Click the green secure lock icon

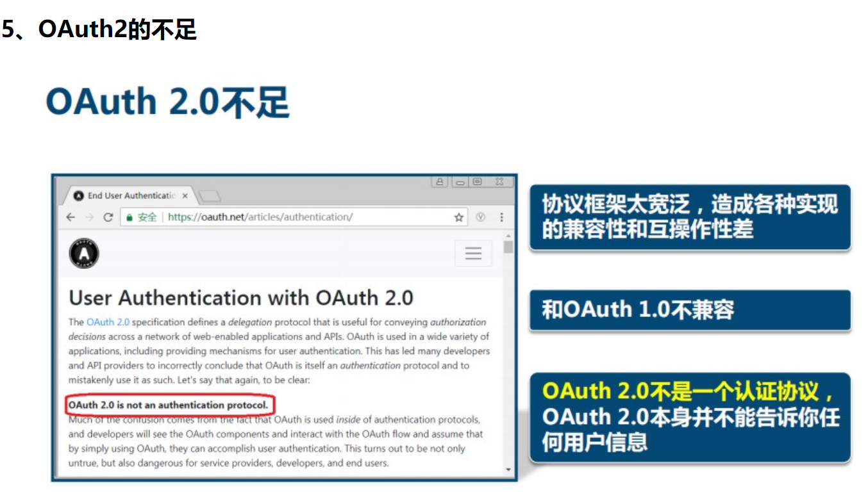pyautogui.click(x=129, y=217)
